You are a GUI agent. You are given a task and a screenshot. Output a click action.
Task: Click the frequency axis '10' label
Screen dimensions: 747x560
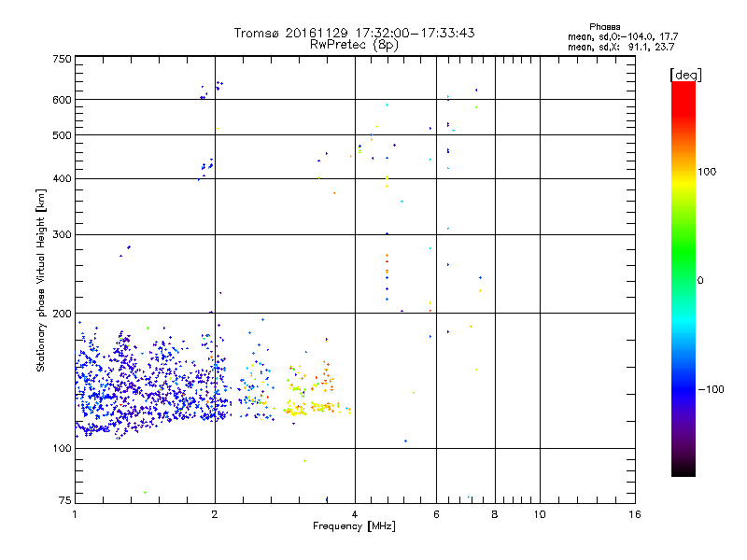(x=540, y=514)
